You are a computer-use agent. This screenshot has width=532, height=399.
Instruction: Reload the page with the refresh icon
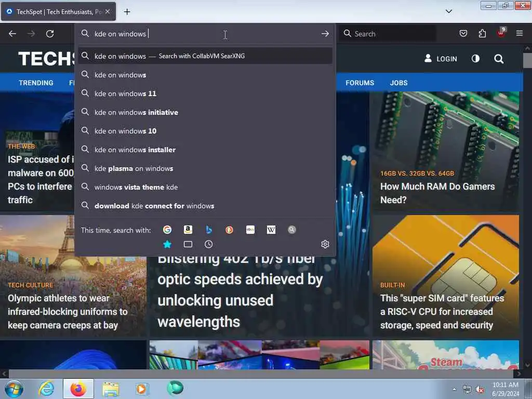pyautogui.click(x=50, y=34)
